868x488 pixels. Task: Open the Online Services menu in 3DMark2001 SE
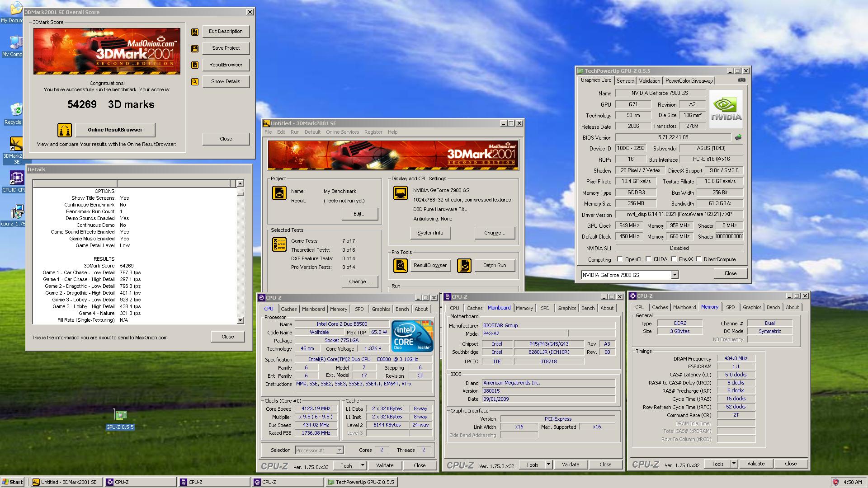pos(342,132)
